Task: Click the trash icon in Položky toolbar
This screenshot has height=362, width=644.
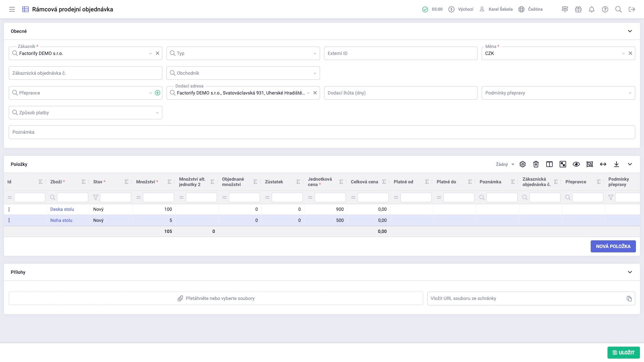Action: point(536,164)
